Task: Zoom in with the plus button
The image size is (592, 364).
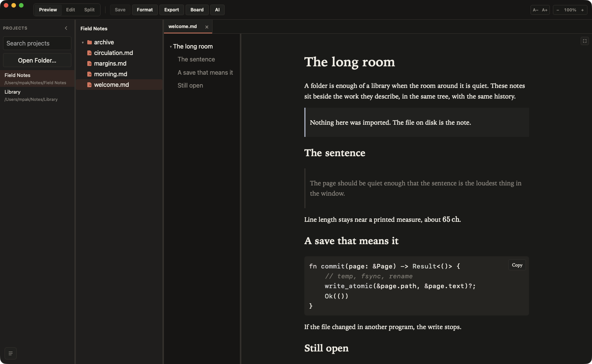Action: point(583,10)
